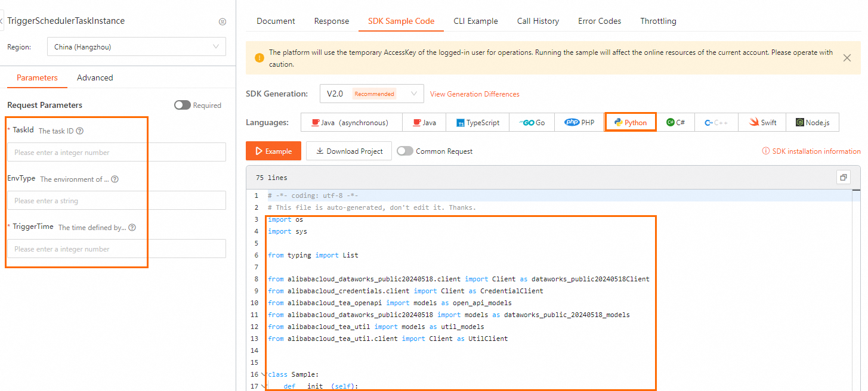
Task: Open the Advanced tab
Action: 95,77
